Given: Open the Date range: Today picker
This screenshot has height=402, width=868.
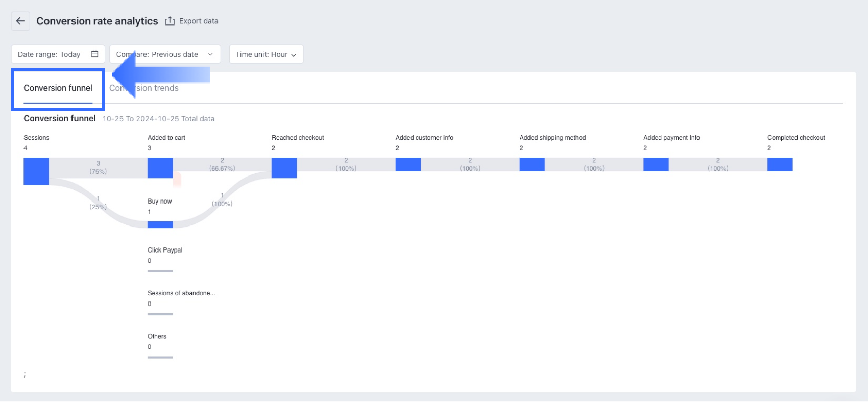Looking at the screenshot, I should click(x=50, y=54).
